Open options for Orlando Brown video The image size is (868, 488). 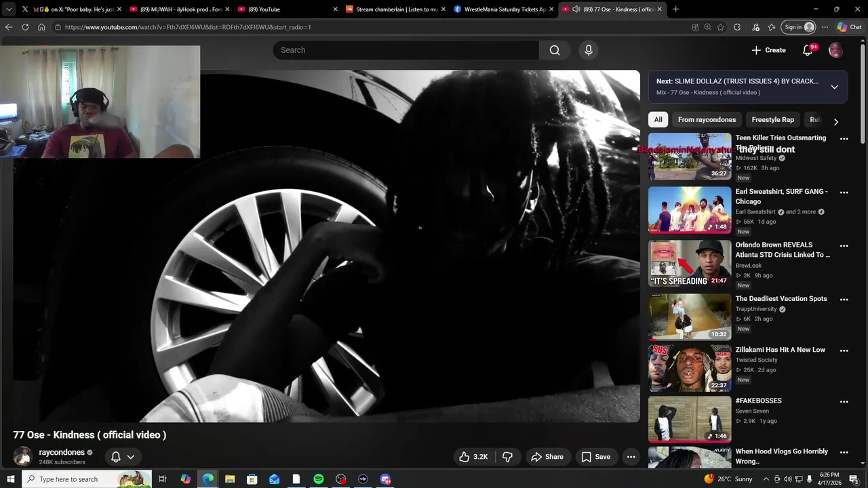coord(844,246)
